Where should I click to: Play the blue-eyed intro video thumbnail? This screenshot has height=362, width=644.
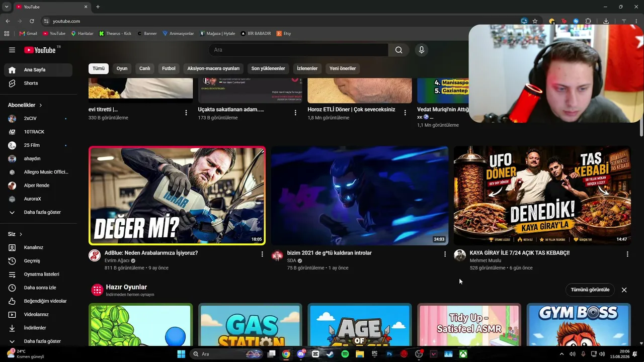[360, 196]
